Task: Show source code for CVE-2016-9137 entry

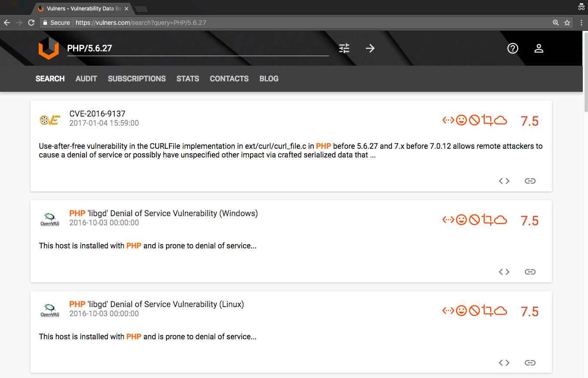Action: point(504,181)
